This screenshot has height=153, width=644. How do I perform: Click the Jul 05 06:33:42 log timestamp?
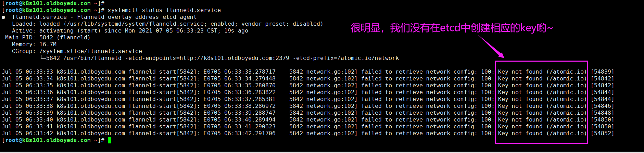tap(27, 133)
